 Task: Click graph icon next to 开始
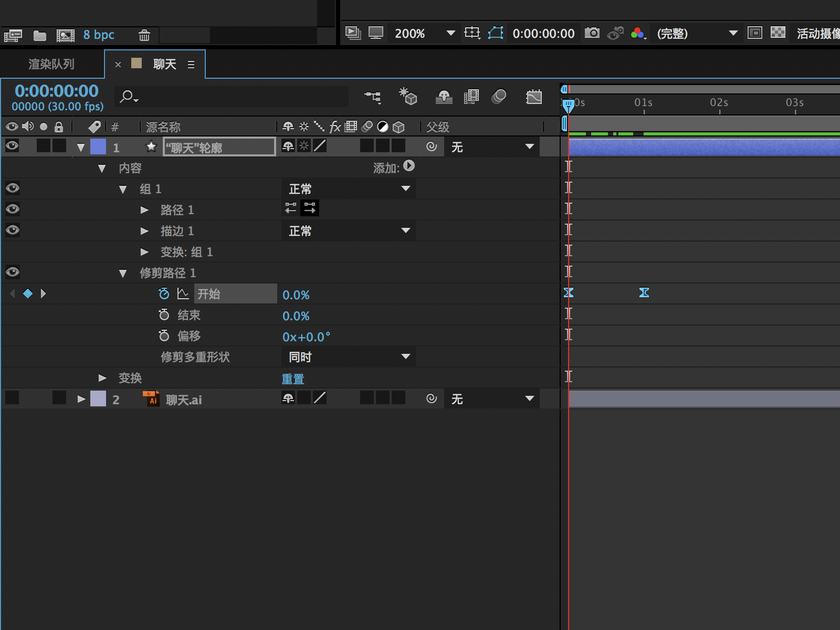pos(183,293)
